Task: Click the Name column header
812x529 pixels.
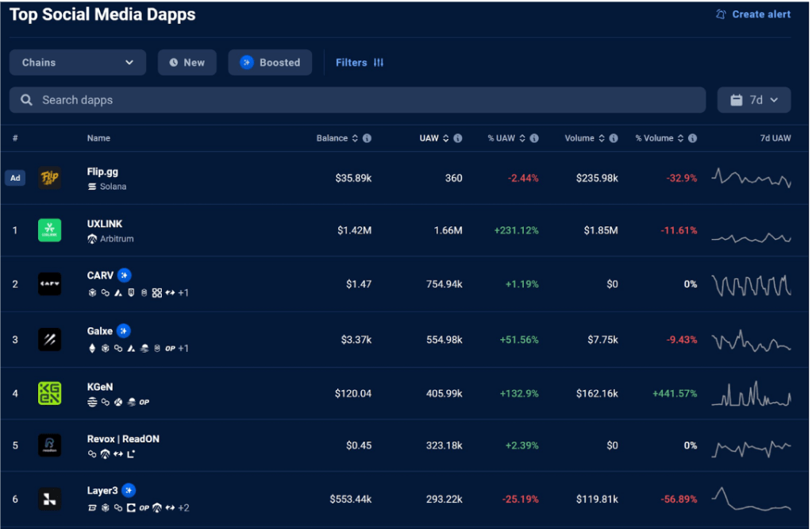Action: tap(98, 138)
